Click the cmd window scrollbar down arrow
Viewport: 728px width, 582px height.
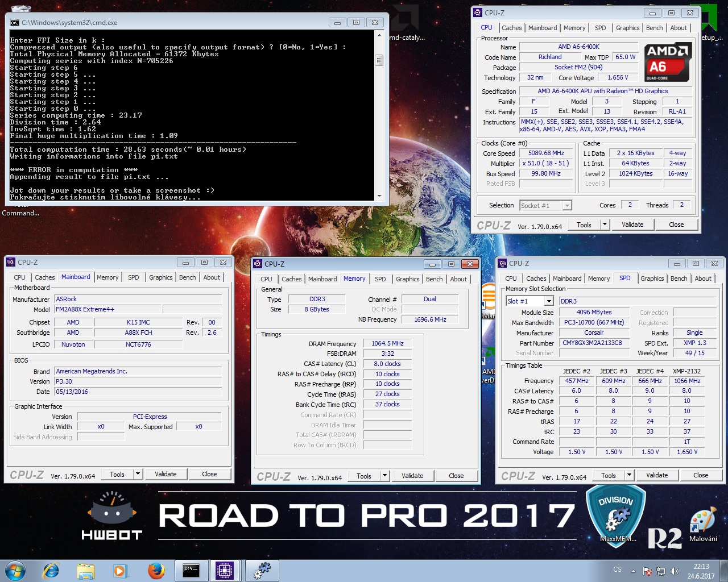[379, 196]
